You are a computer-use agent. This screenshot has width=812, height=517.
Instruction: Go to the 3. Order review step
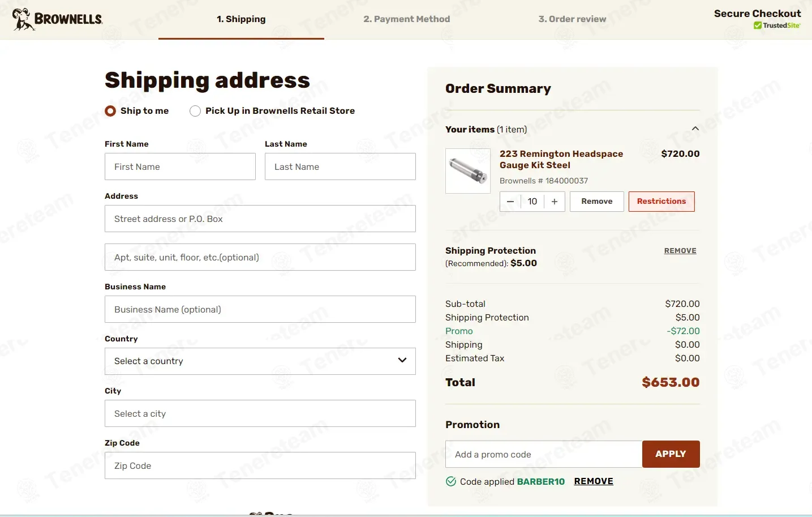pos(572,19)
